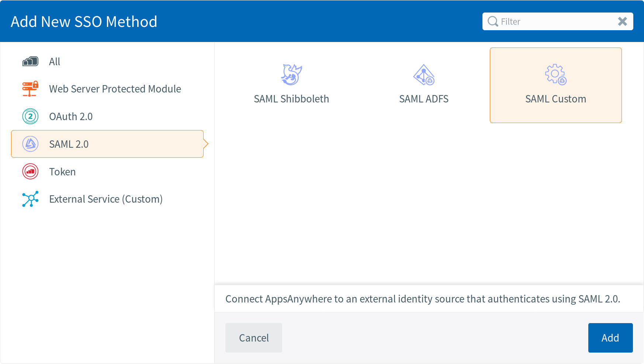Image resolution: width=644 pixels, height=364 pixels.
Task: Click the OAuth 2.0 circled-two icon
Action: (30, 116)
